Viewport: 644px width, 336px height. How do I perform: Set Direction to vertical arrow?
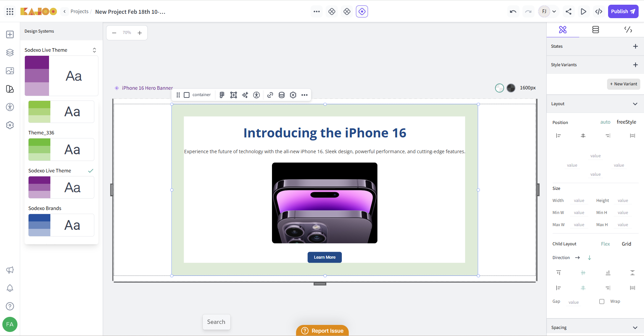[589, 258]
